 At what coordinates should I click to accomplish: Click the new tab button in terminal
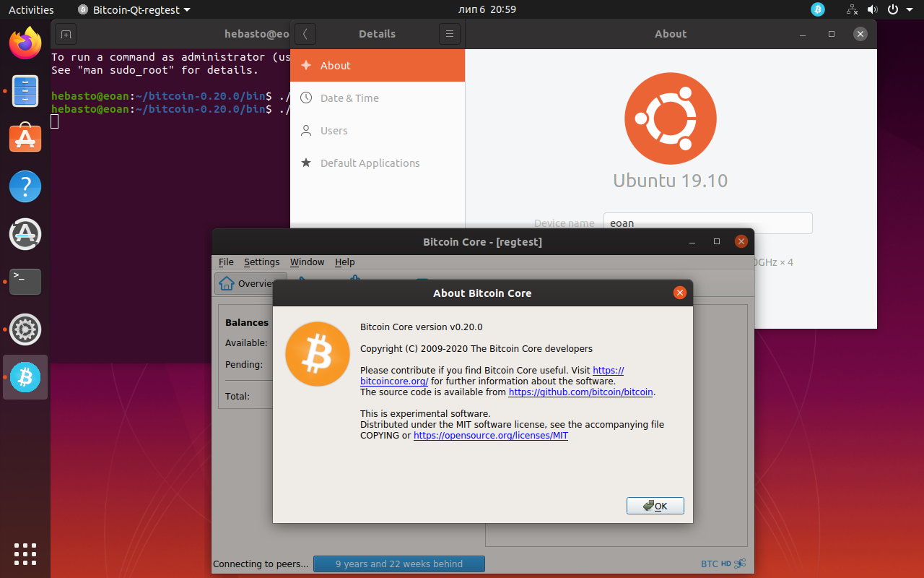66,34
